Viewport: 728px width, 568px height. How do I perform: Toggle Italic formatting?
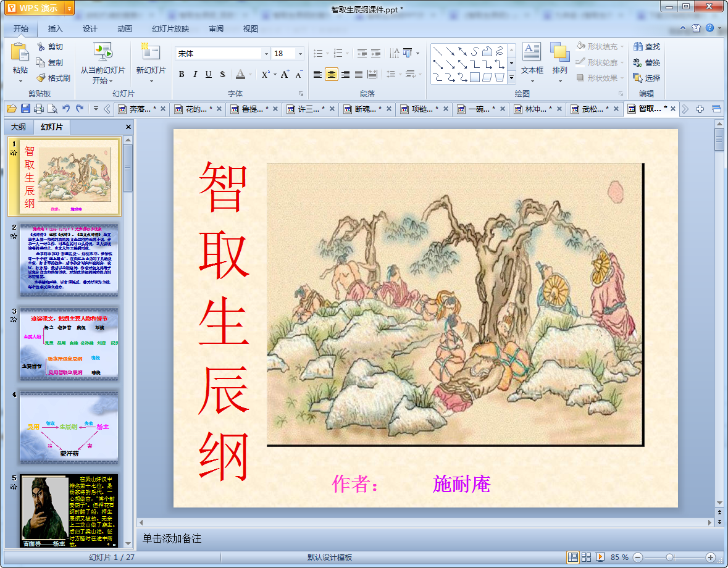point(195,74)
